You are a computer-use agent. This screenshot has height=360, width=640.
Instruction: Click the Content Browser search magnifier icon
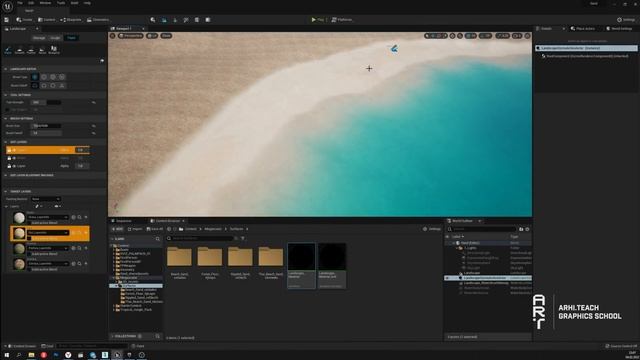tap(169, 238)
